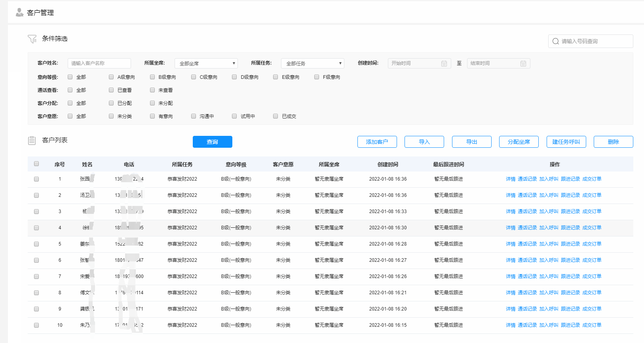The width and height of the screenshot is (644, 343).
Task: Open the 全部任务 dropdown
Action: click(x=313, y=63)
